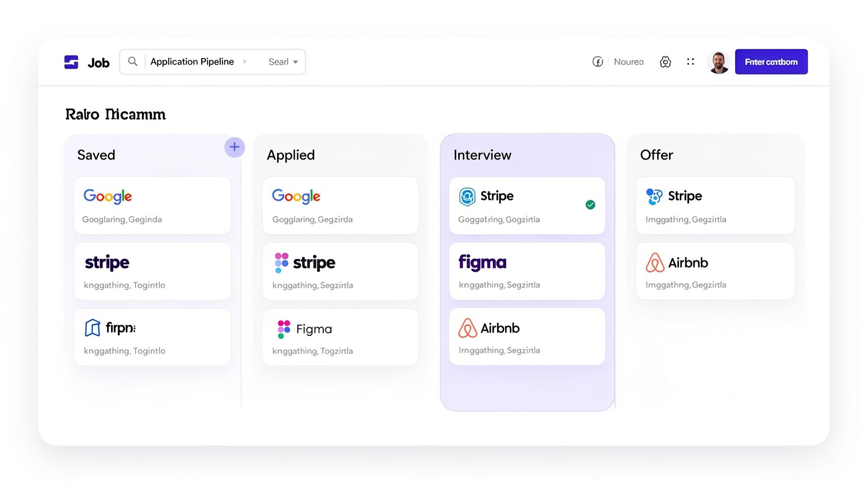Viewport: 868px width, 488px height.
Task: Click the Google logo in the Saved column
Action: [x=108, y=196]
